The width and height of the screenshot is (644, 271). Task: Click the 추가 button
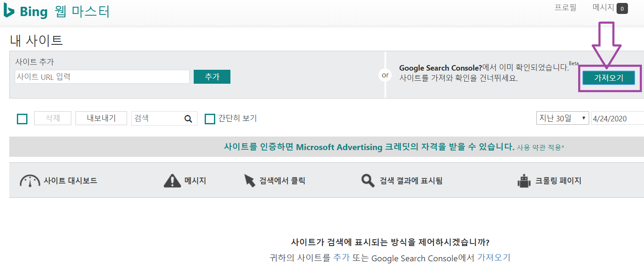point(212,77)
